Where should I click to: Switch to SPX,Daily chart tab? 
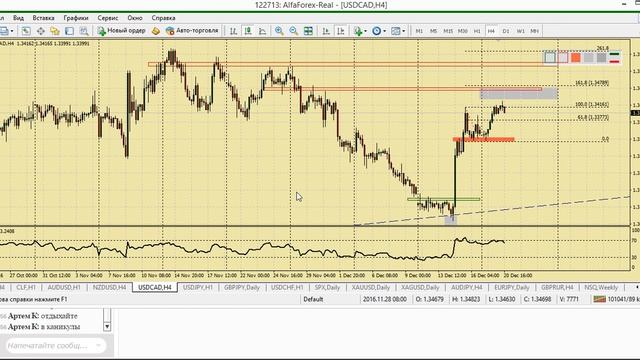pos(327,287)
